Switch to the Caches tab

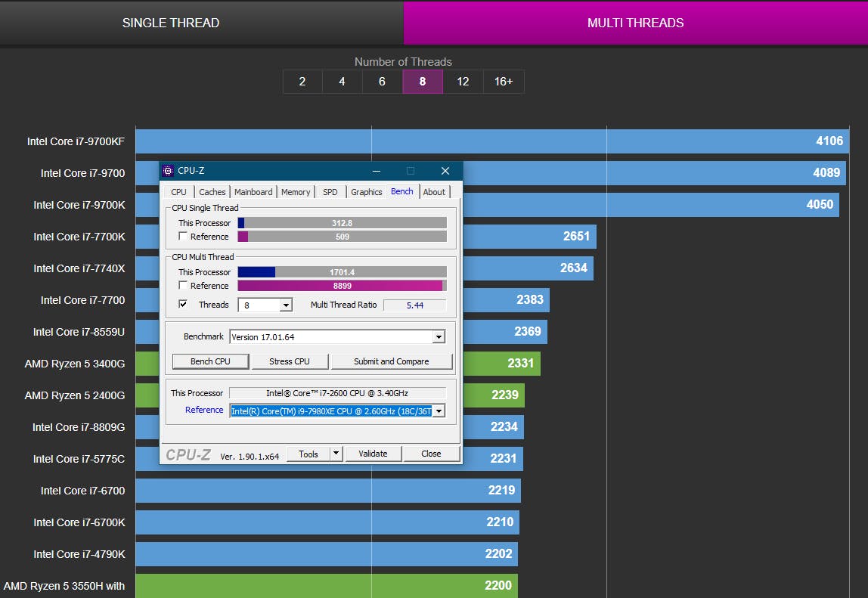212,191
